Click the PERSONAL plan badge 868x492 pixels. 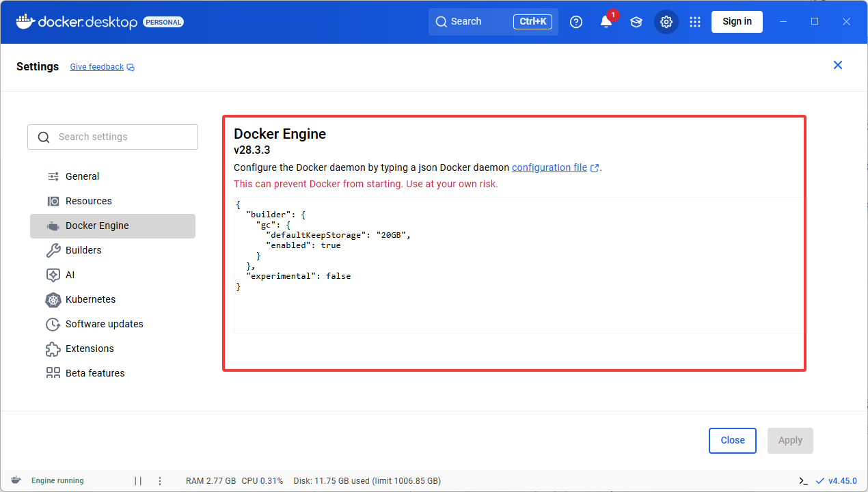point(163,22)
